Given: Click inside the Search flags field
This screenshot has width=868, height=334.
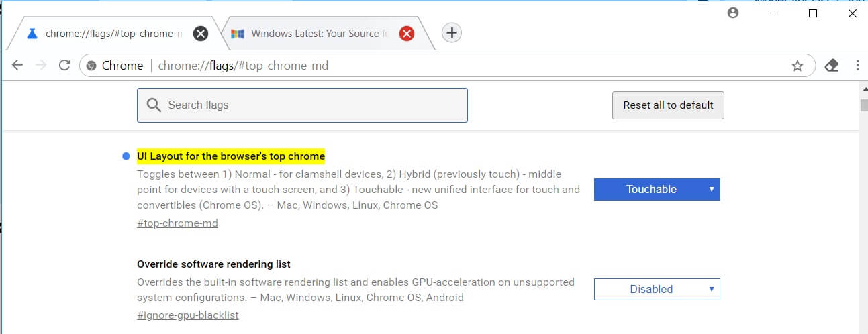Looking at the screenshot, I should [302, 105].
